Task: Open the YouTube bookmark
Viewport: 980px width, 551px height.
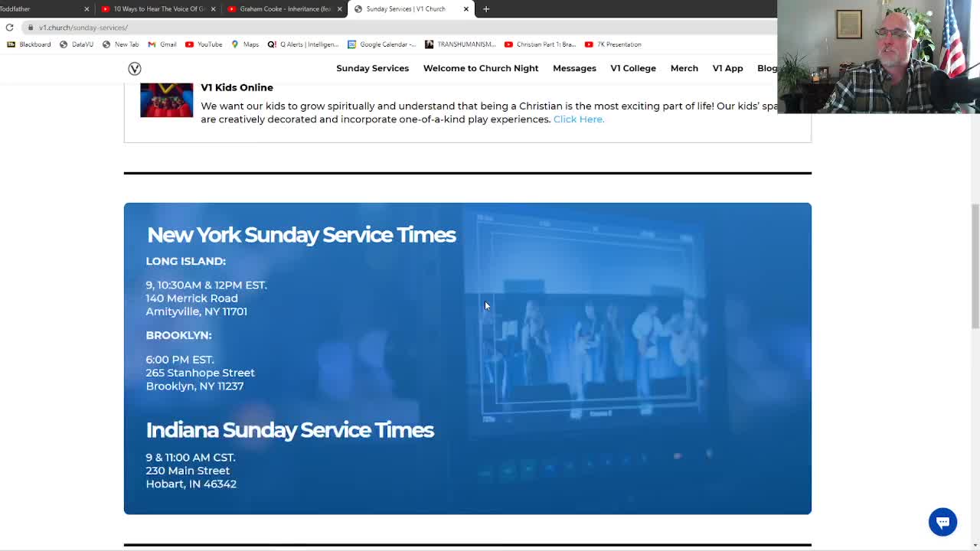Action: (x=204, y=44)
